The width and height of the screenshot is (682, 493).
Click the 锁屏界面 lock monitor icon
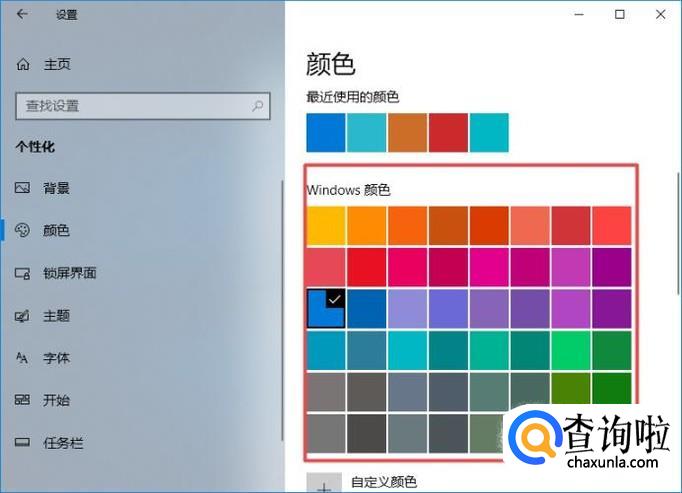(22, 273)
